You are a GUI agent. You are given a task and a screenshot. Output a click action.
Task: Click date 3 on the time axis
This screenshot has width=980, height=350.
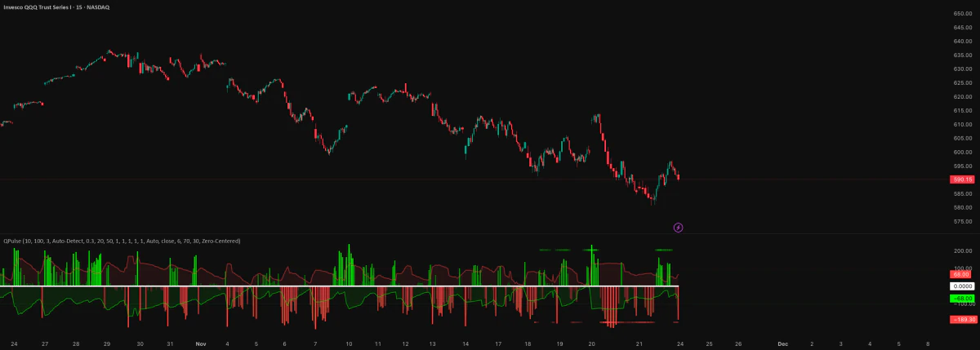pos(840,343)
